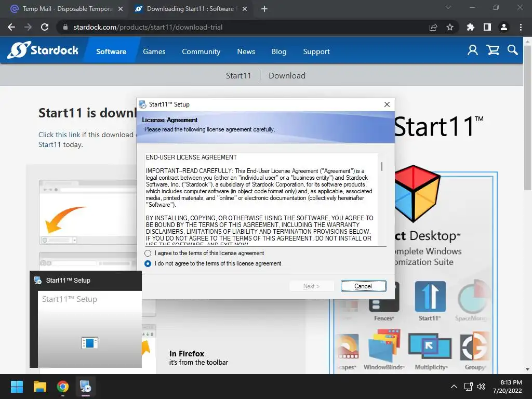
Task: Click the page vertical scrollbar thumb
Action: 527,117
